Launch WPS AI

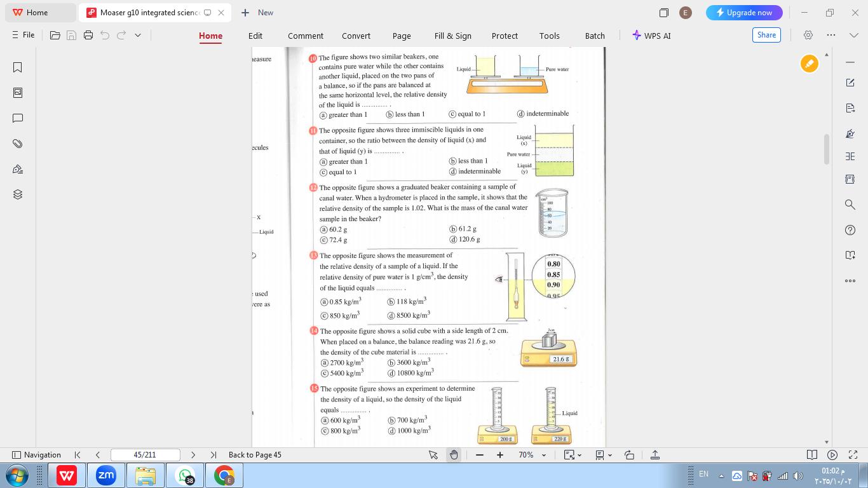coord(651,36)
